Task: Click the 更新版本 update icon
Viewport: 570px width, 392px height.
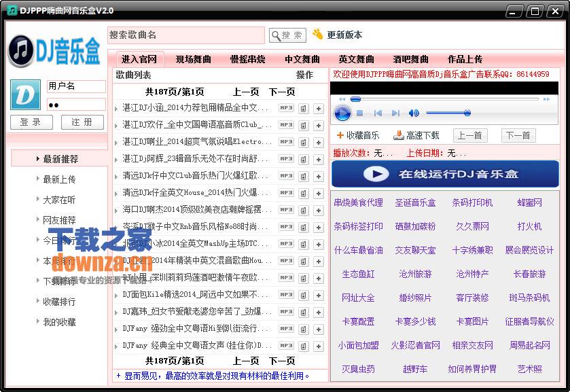Action: click(x=318, y=34)
